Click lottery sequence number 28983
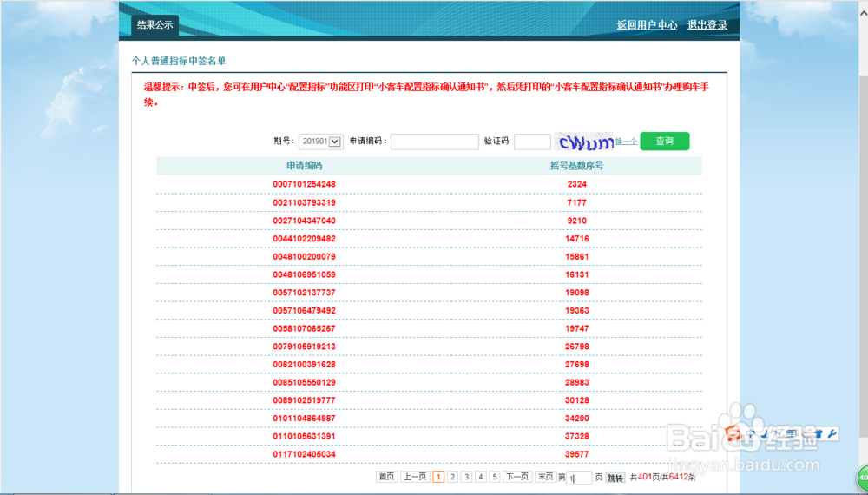The height and width of the screenshot is (495, 868). tap(577, 383)
